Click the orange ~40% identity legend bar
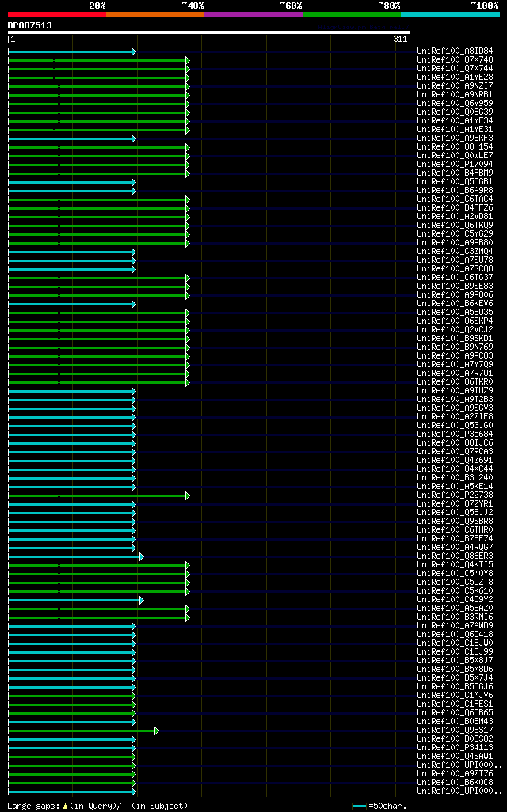 click(155, 14)
